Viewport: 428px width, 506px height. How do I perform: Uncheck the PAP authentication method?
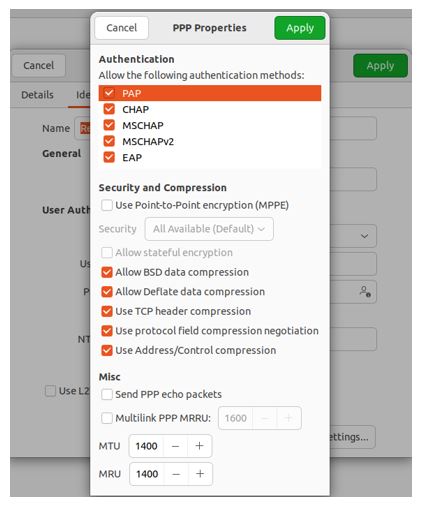coord(109,93)
